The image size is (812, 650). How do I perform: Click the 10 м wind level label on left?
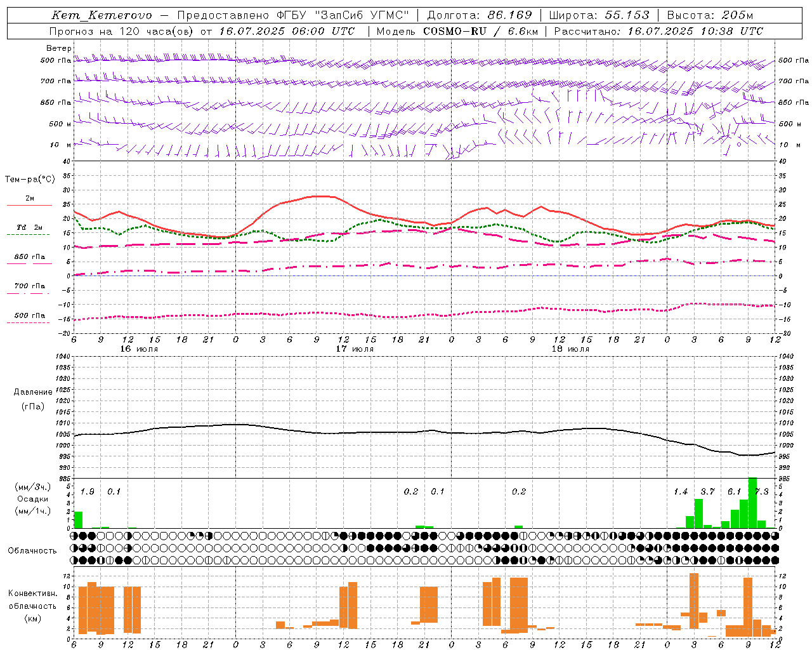click(61, 145)
